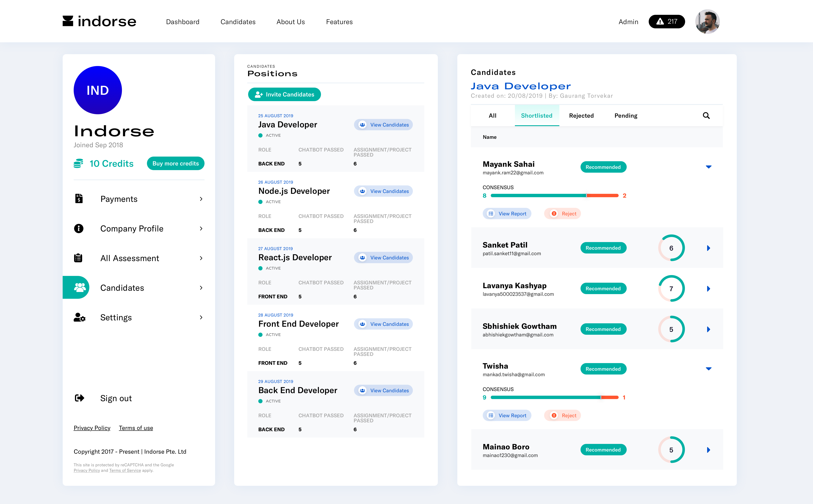
Task: Open Dashboard in the top navigation
Action: coord(183,22)
